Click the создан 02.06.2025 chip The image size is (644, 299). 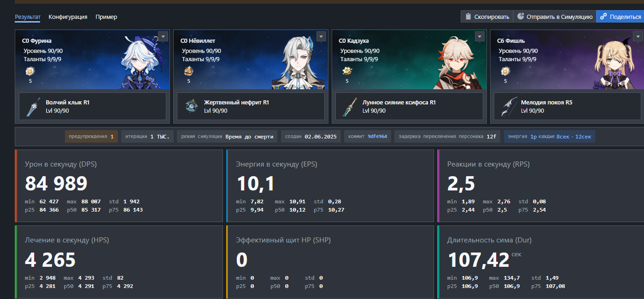click(x=311, y=137)
